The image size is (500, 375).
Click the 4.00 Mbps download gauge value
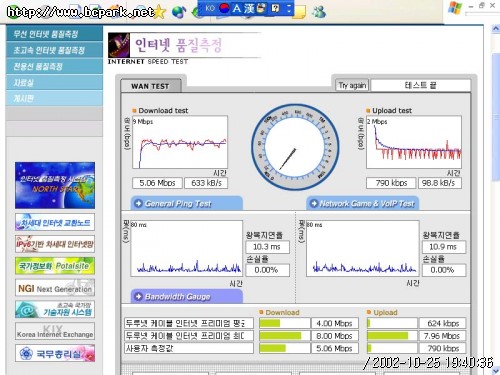[335, 323]
